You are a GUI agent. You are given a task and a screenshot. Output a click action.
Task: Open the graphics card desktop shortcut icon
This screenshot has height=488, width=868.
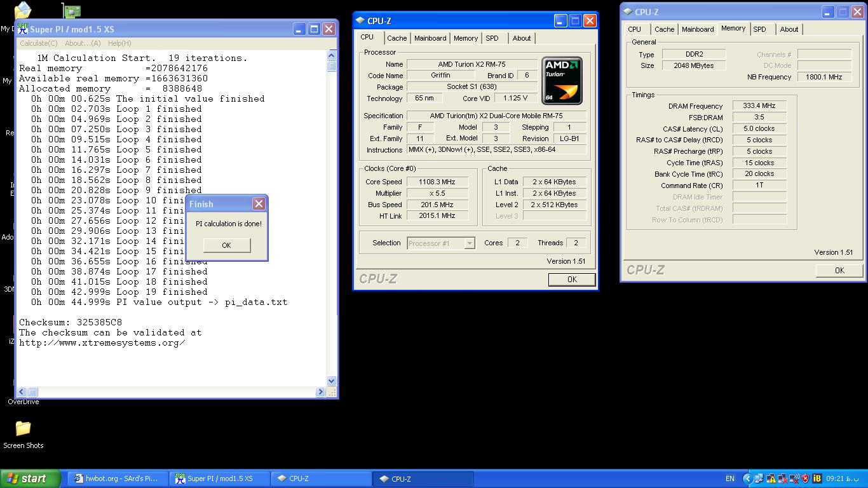tap(71, 10)
